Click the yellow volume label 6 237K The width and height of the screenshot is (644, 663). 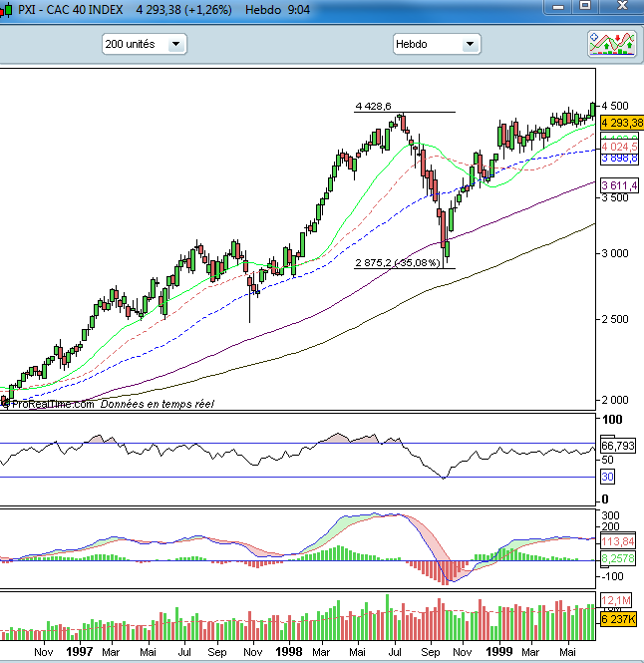tap(618, 619)
